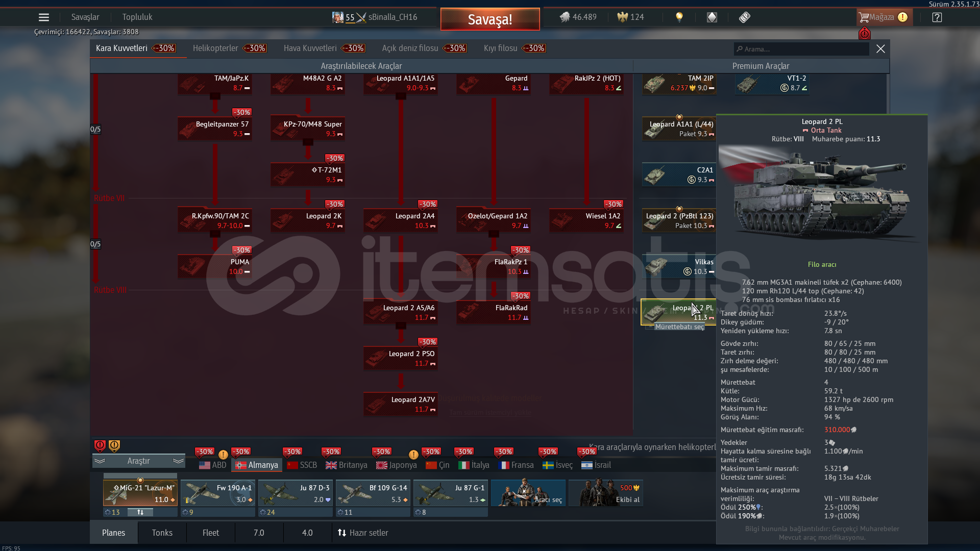Screen dimensions: 980x551
Task: Expand left chevron on Araştır bar
Action: (x=100, y=461)
